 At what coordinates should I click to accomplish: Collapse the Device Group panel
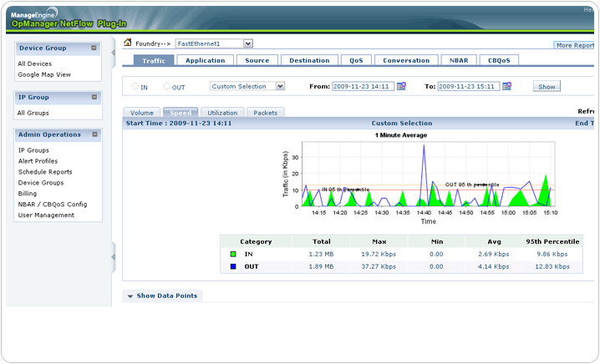click(94, 48)
